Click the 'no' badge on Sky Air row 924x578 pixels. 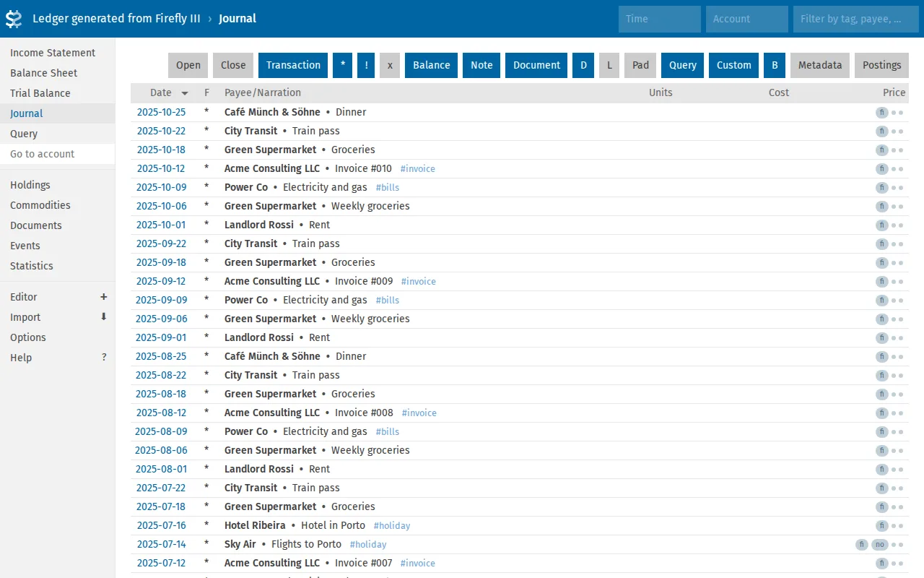(880, 545)
